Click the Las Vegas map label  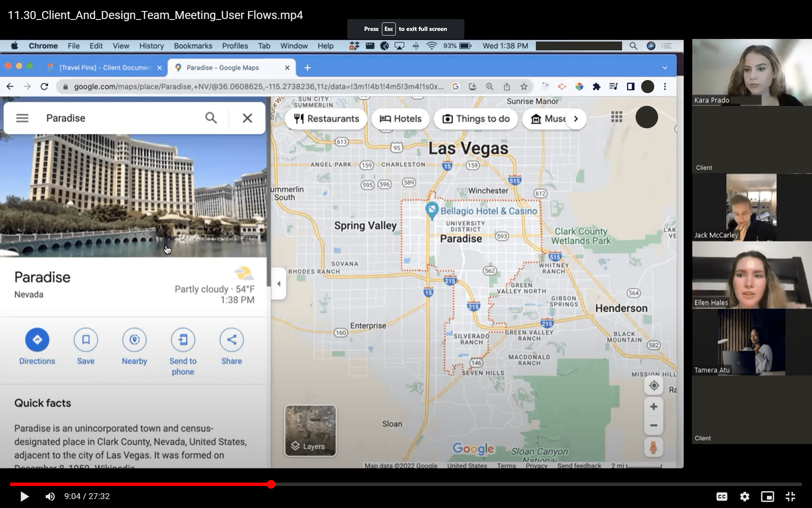point(468,148)
